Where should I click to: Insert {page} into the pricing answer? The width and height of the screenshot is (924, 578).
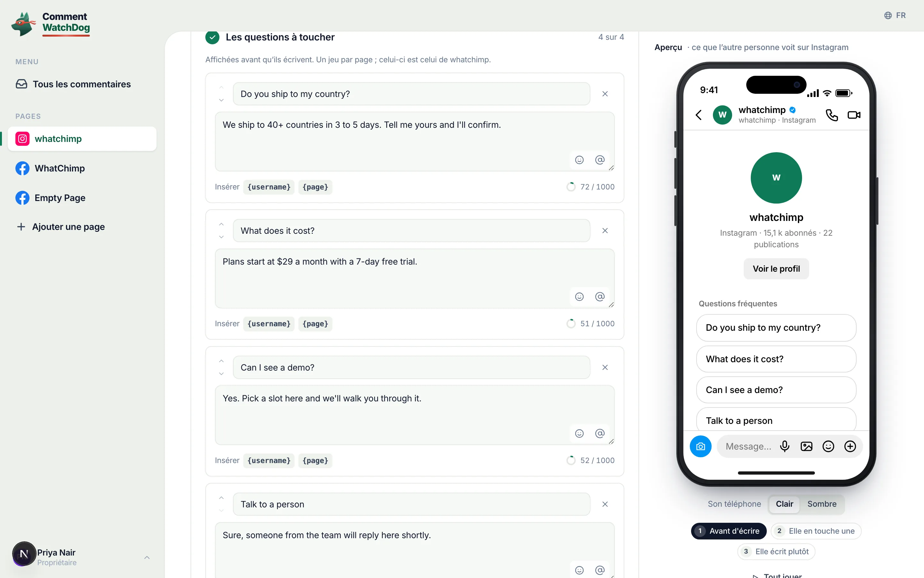tap(315, 324)
